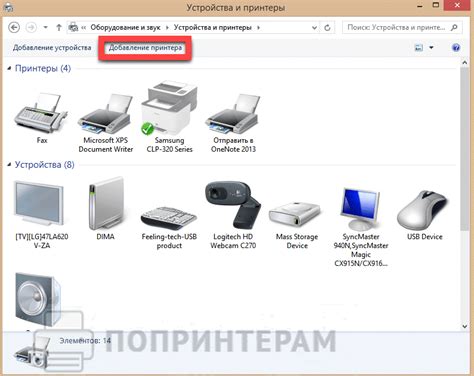Select the Fax printer icon
474x376 pixels.
(41, 113)
